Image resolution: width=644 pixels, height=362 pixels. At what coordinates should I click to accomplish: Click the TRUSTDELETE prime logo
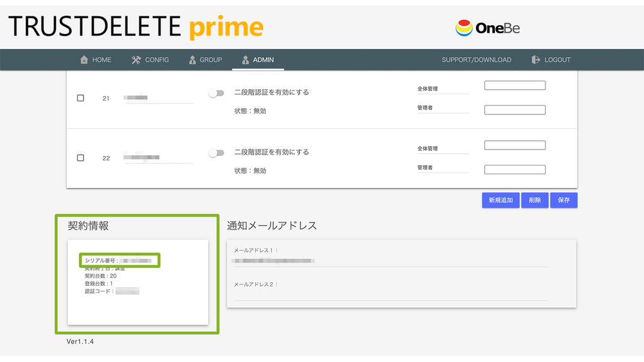(136, 26)
